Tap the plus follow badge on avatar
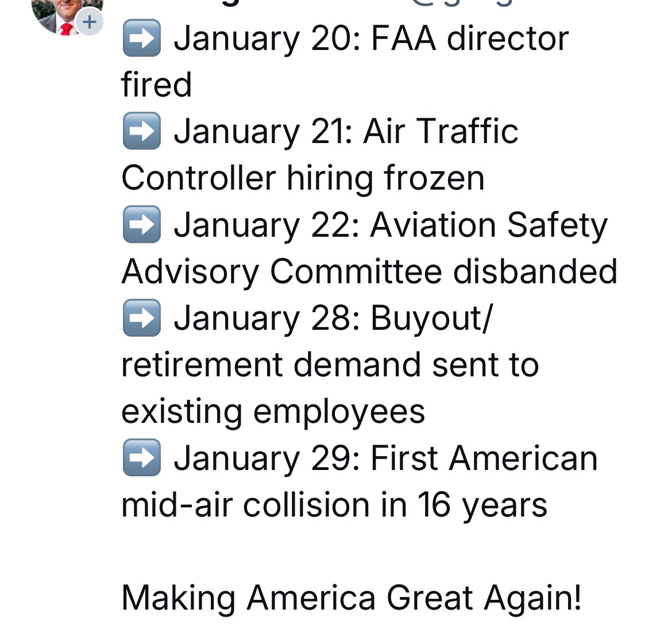This screenshot has height=628, width=672. 90,22
